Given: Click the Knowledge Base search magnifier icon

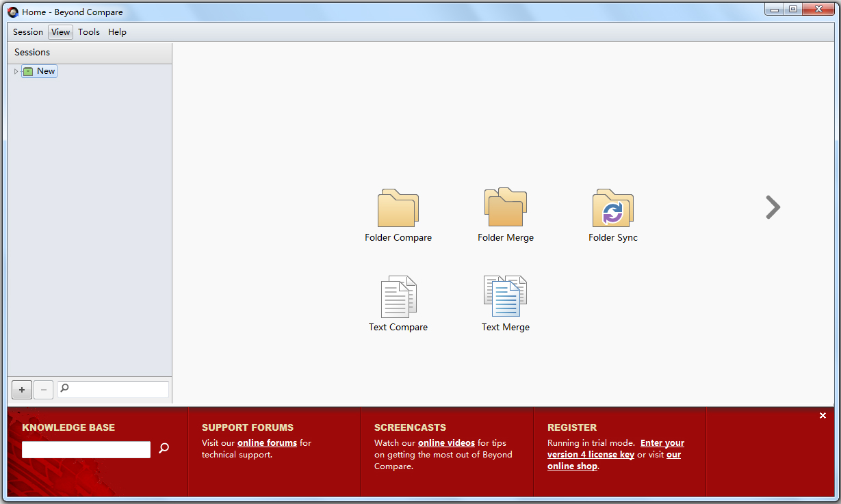Looking at the screenshot, I should (164, 449).
